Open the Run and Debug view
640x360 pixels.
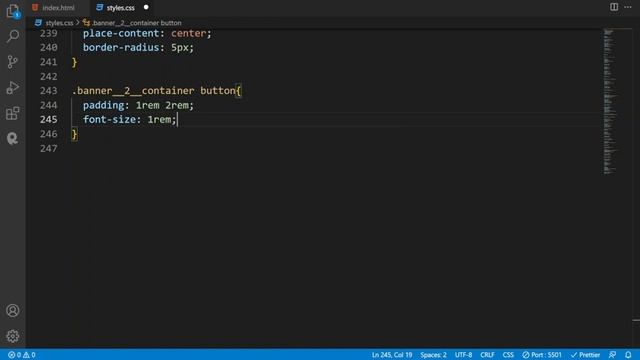coord(13,87)
